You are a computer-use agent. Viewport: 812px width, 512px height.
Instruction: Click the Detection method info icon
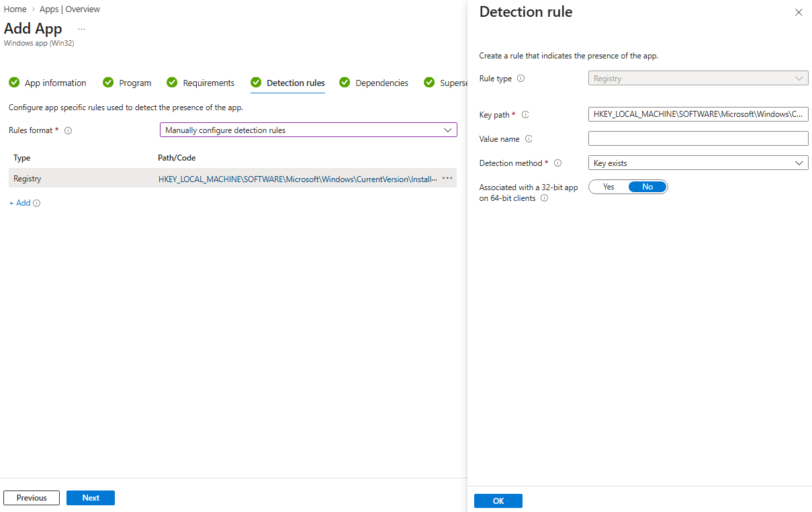click(x=557, y=163)
